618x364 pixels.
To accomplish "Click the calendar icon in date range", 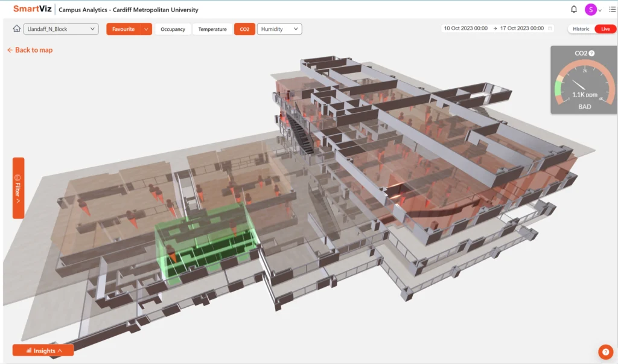I will [550, 28].
